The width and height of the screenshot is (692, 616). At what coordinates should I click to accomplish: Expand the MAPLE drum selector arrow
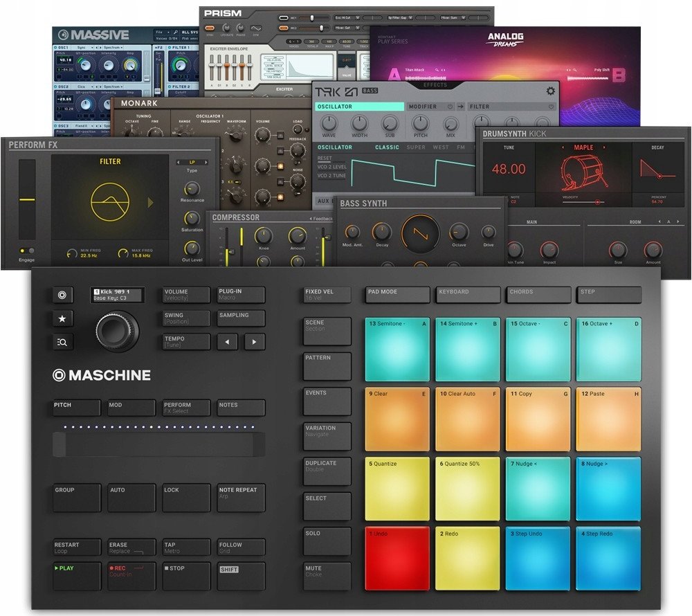[583, 147]
